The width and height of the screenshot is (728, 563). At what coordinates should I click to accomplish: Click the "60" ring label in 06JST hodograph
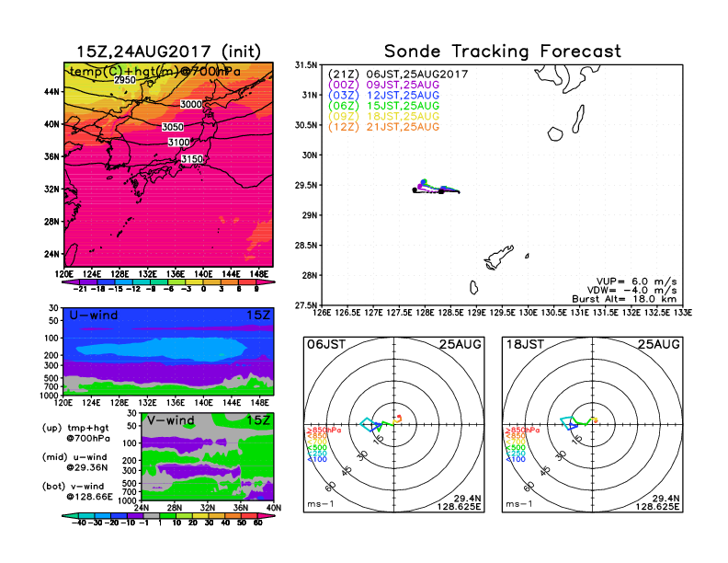pyautogui.click(x=331, y=486)
